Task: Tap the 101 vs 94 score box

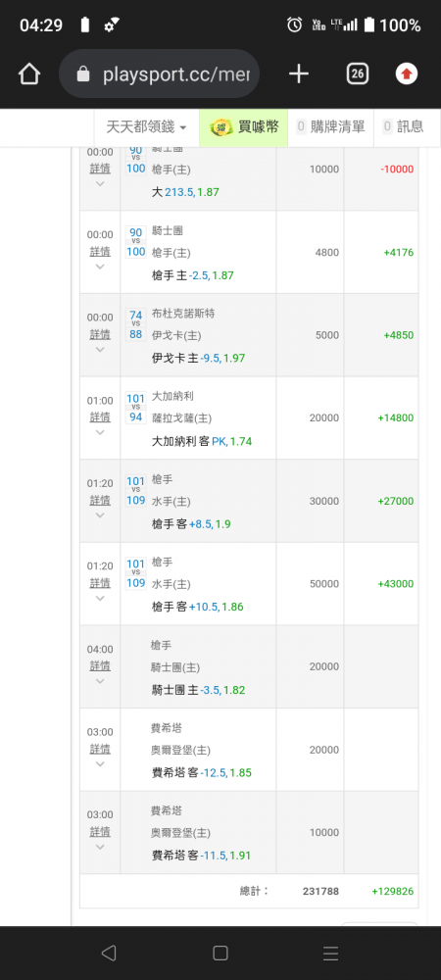Action: point(135,408)
